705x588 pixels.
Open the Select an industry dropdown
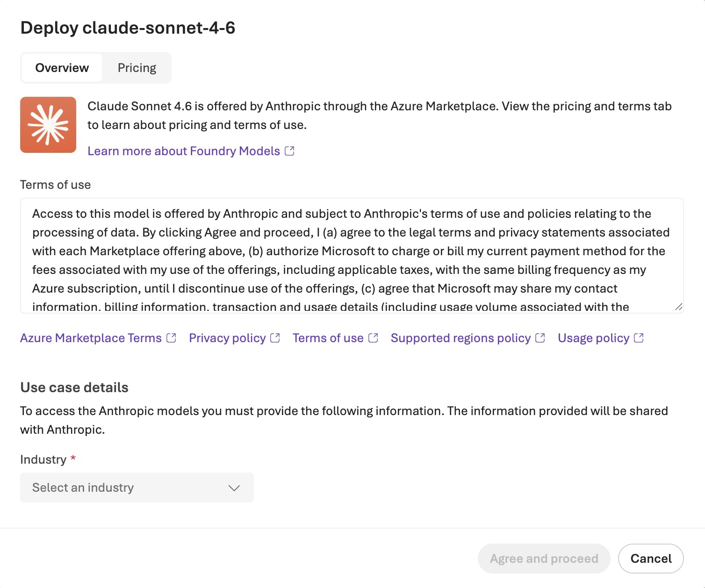click(x=137, y=488)
